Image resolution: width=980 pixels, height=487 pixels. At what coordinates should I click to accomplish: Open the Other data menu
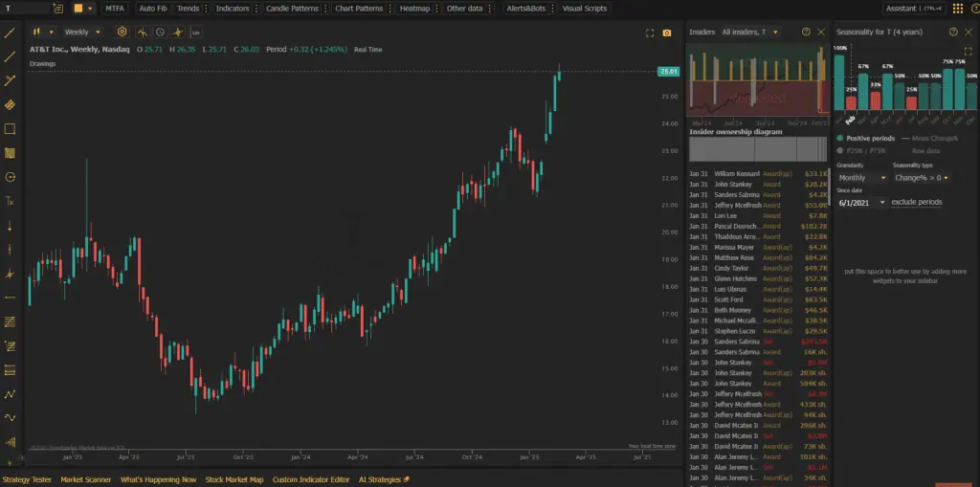coord(464,9)
